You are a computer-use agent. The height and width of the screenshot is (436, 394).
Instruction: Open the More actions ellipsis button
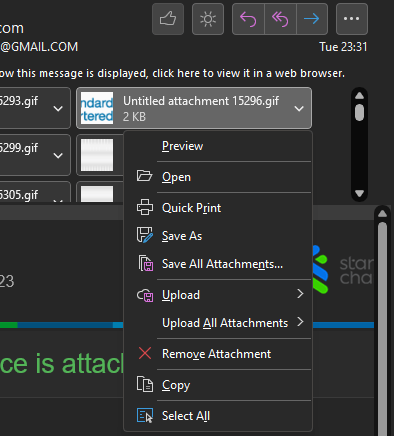coord(352,19)
